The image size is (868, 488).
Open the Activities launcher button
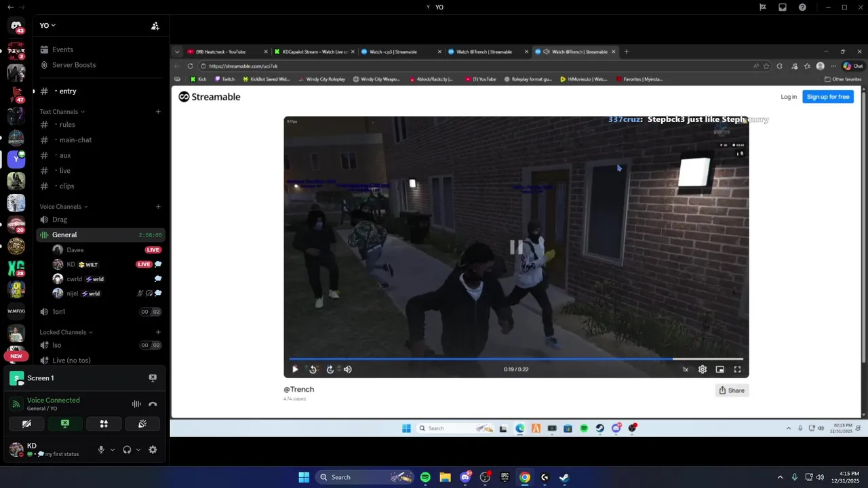[104, 424]
